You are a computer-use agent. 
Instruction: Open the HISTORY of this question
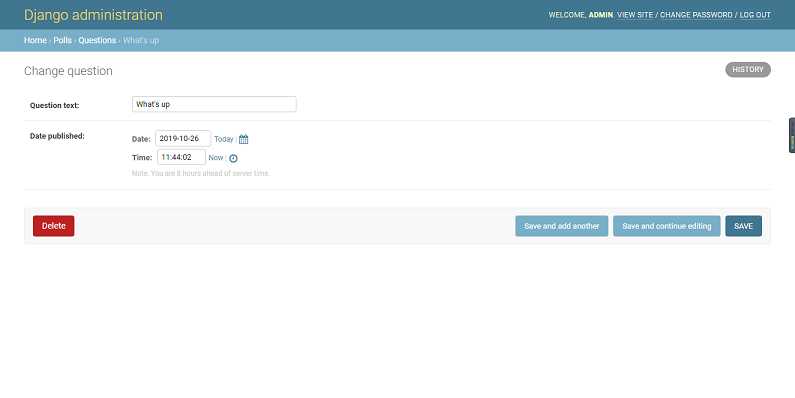(x=748, y=69)
